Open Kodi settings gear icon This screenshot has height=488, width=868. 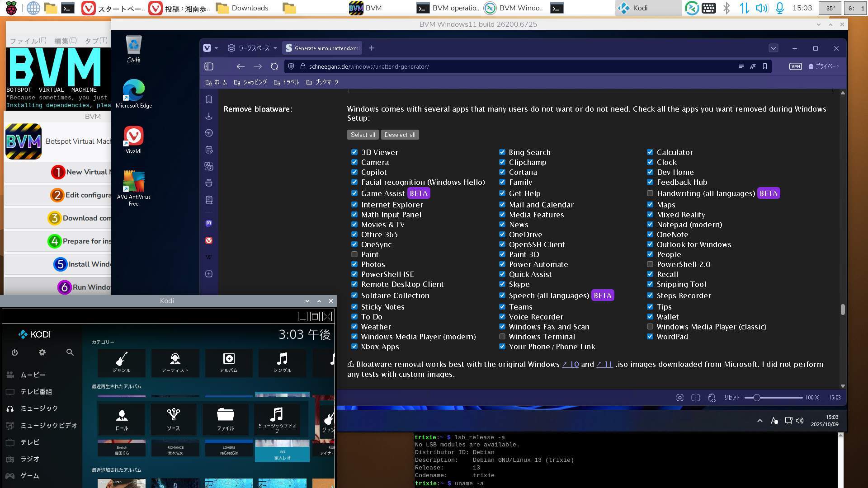(42, 352)
